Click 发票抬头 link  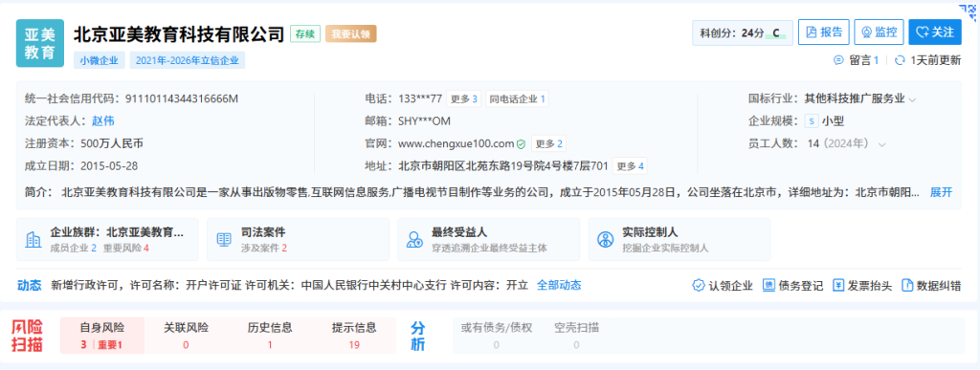(862, 286)
